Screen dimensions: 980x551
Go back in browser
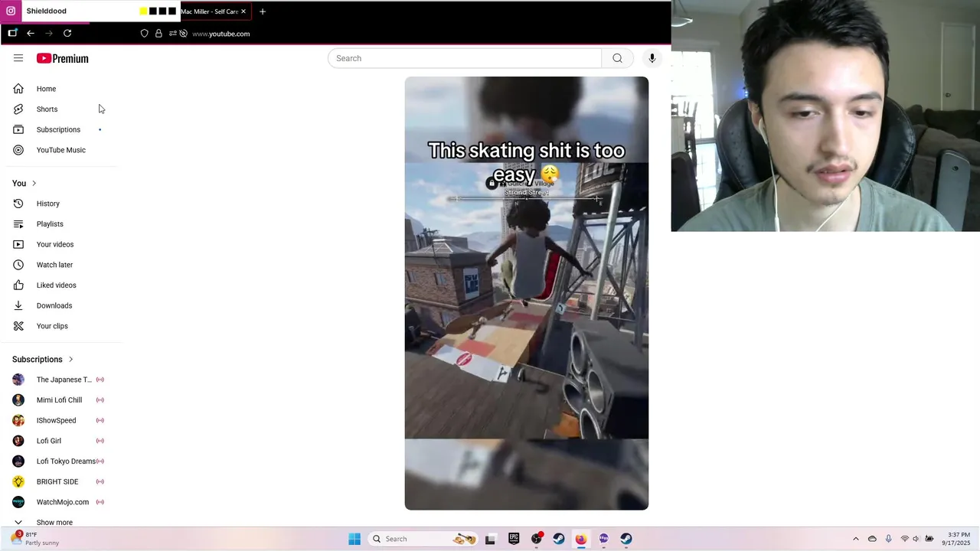31,34
